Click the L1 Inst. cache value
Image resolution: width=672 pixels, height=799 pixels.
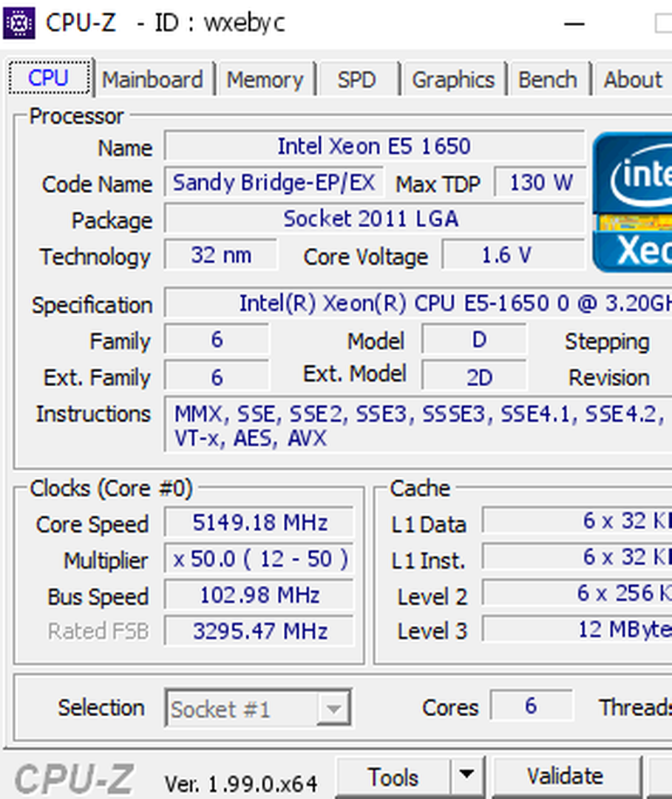click(x=577, y=556)
